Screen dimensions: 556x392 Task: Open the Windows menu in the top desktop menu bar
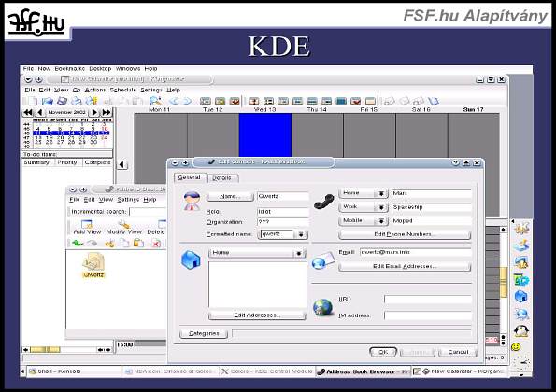128,69
